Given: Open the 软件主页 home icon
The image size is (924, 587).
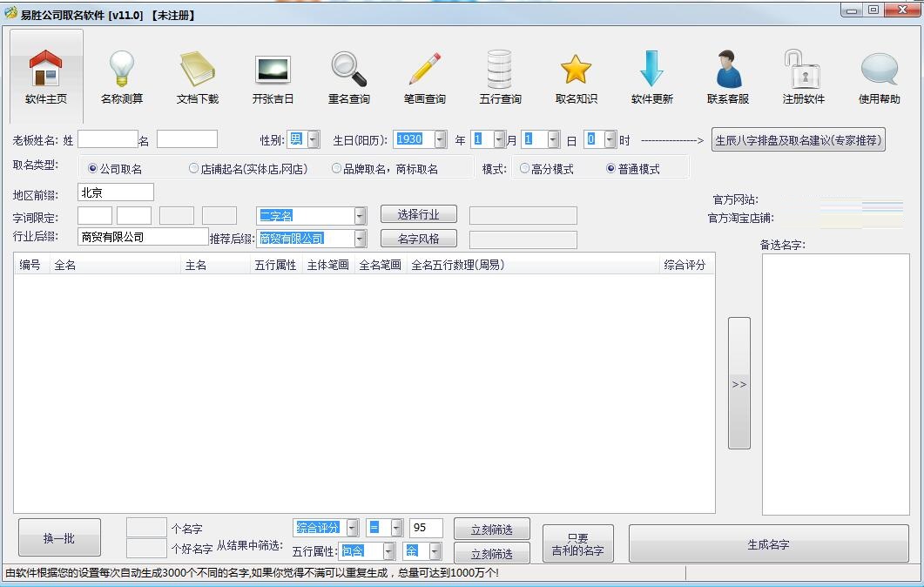Looking at the screenshot, I should tap(46, 77).
